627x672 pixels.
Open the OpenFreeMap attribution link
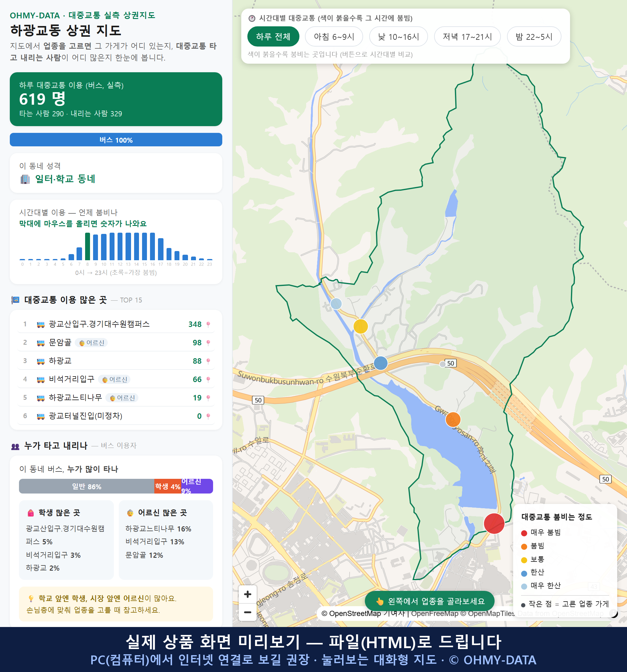(x=435, y=613)
